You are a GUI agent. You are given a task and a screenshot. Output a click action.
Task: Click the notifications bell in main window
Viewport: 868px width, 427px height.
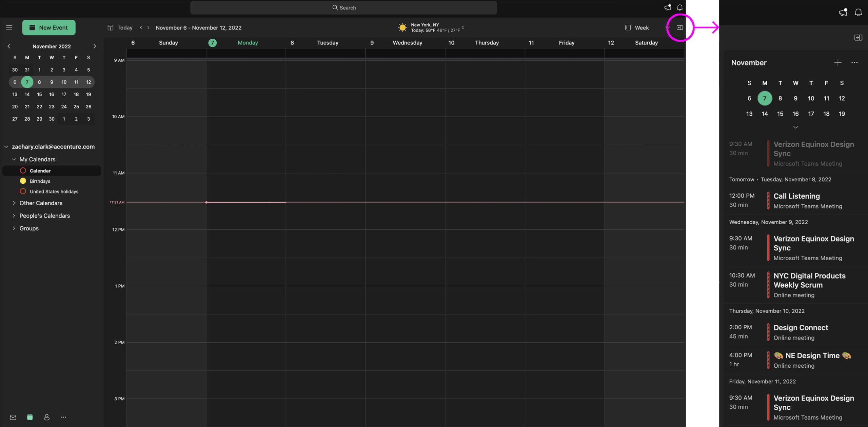pyautogui.click(x=679, y=7)
